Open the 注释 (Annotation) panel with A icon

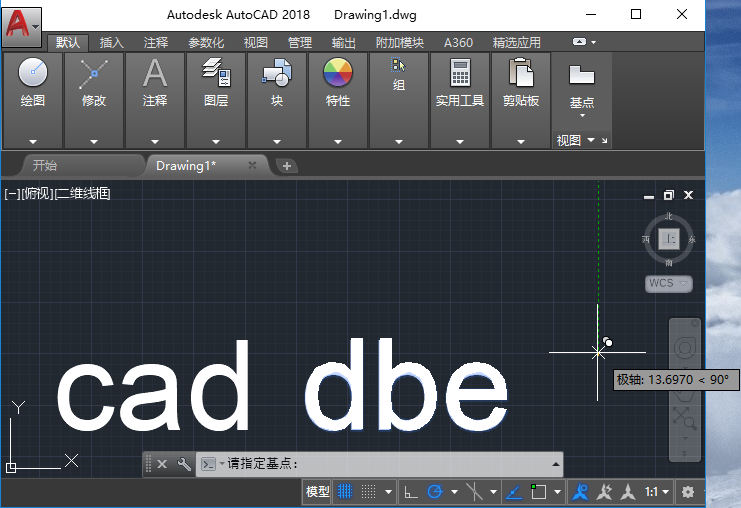point(155,82)
